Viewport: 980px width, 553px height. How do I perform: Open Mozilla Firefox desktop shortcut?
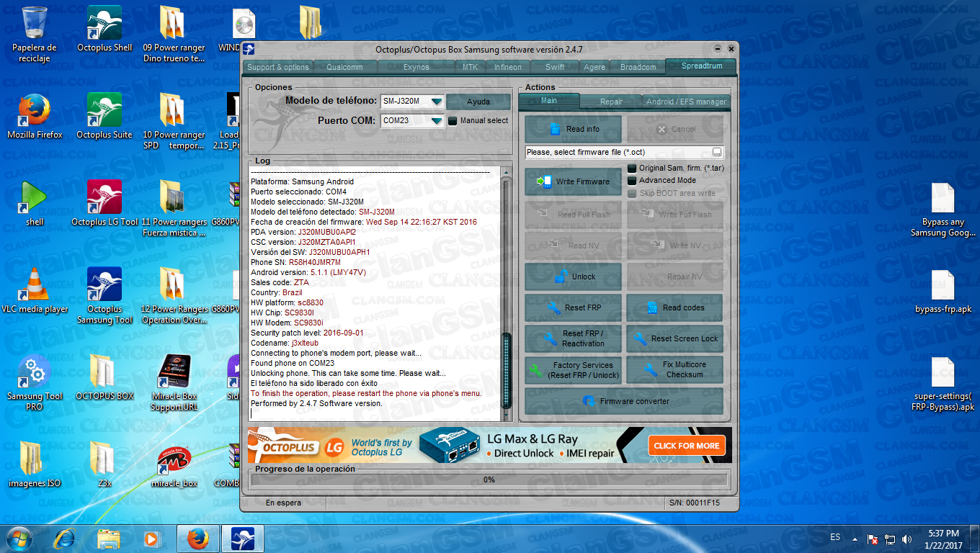35,116
